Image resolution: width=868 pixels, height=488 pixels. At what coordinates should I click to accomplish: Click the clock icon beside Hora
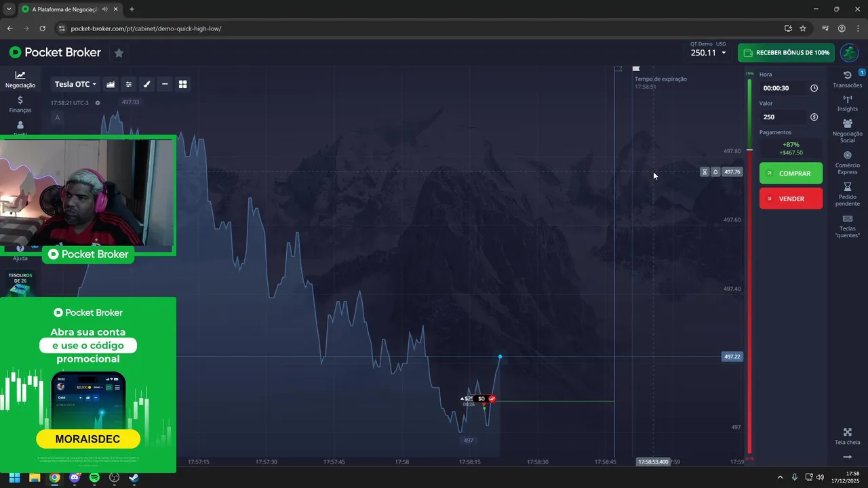(814, 88)
